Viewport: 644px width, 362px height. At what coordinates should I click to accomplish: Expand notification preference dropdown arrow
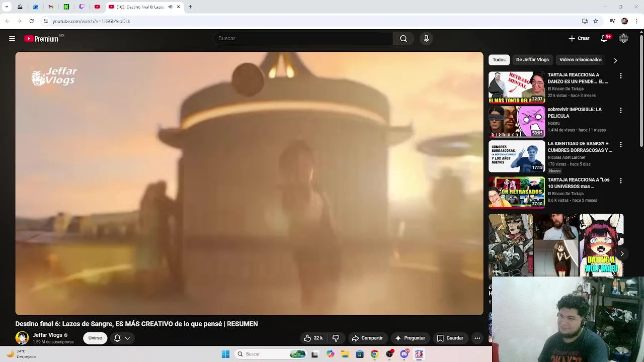click(x=127, y=338)
